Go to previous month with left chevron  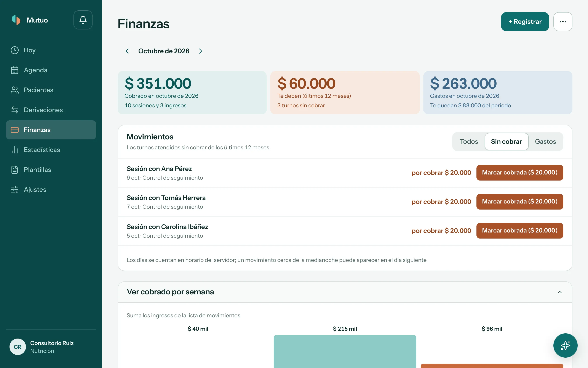click(x=127, y=51)
